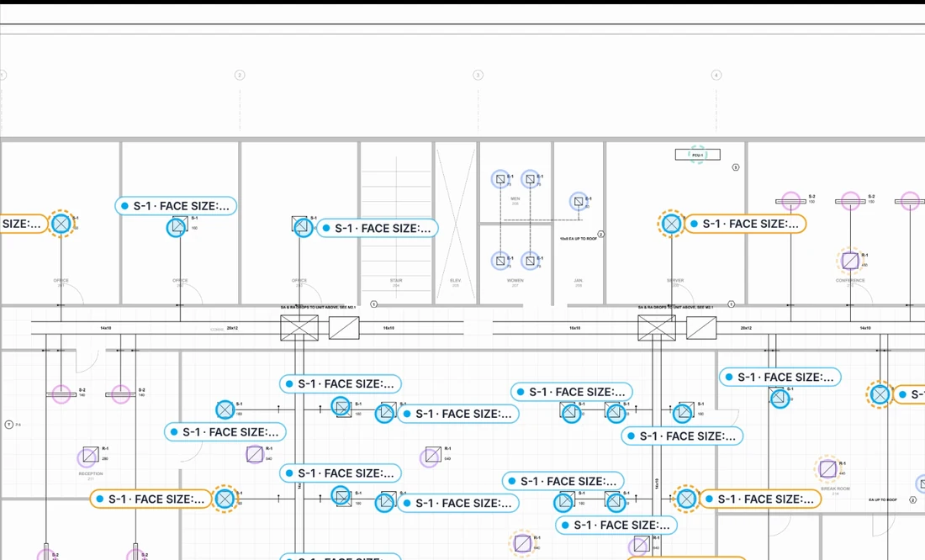
Task: Click the 'JAN.' room name
Action: 579,280
